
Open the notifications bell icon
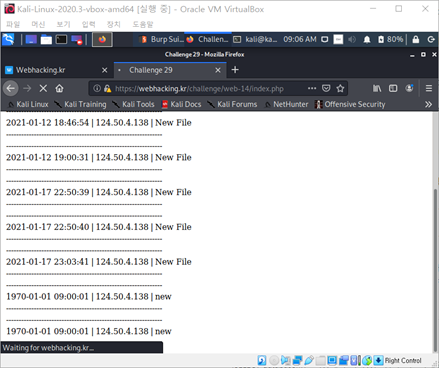[x=367, y=40]
